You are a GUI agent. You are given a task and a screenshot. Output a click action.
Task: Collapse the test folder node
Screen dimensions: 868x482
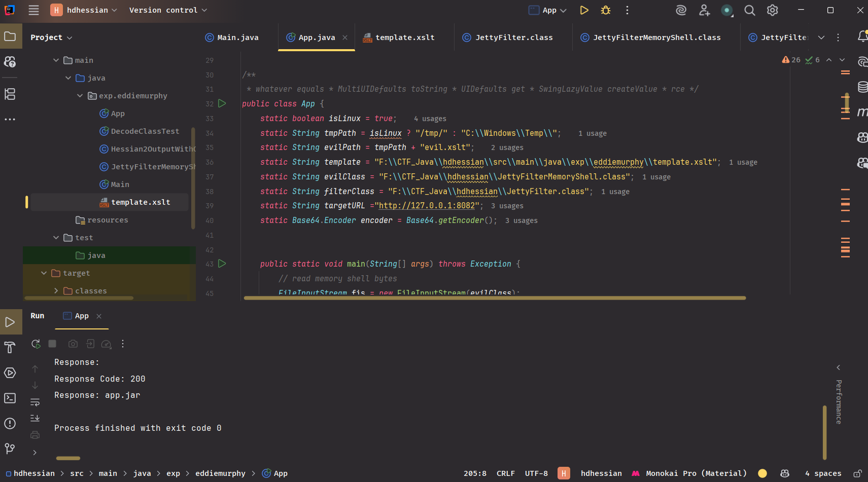pyautogui.click(x=56, y=238)
